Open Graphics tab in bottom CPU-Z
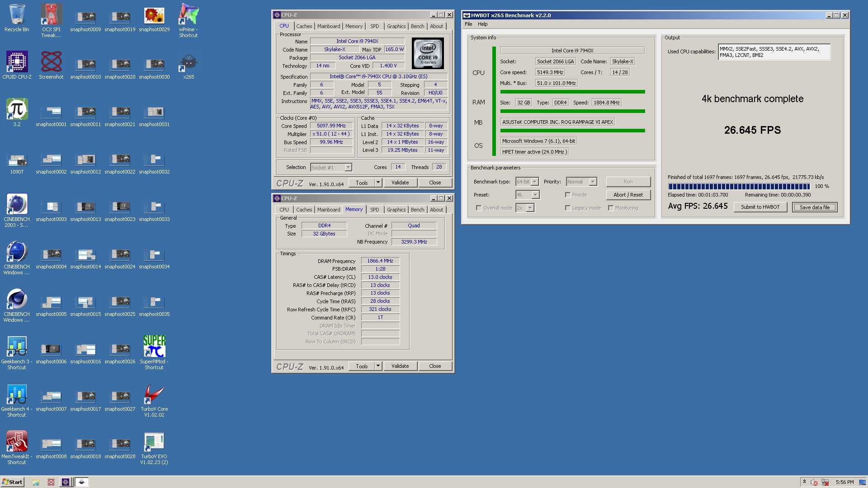This screenshot has width=868, height=488. click(x=396, y=210)
